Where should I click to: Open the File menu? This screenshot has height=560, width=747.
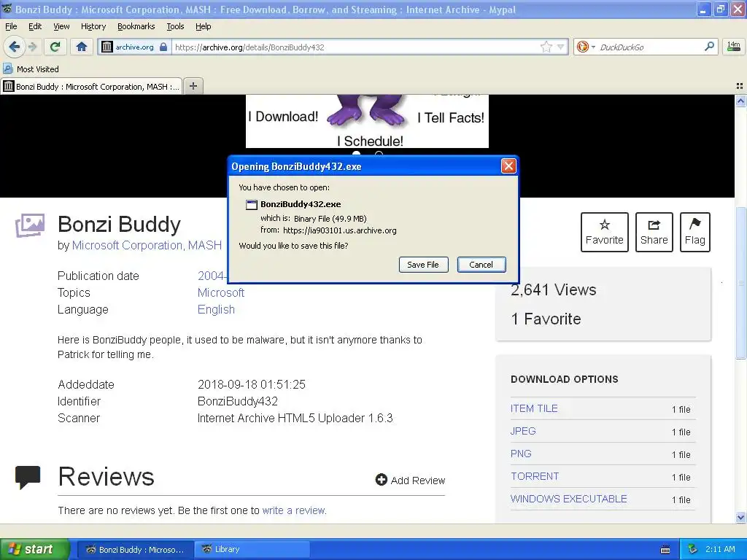[11, 26]
